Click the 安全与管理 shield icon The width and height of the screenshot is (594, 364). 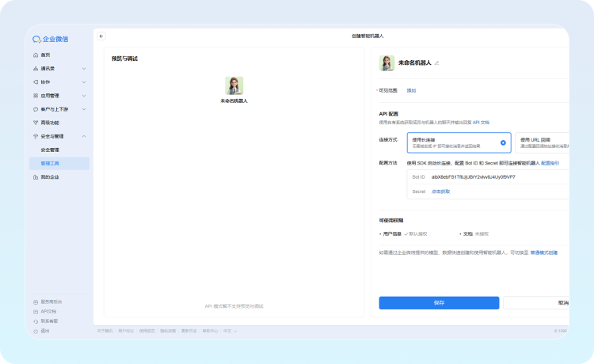click(x=36, y=136)
